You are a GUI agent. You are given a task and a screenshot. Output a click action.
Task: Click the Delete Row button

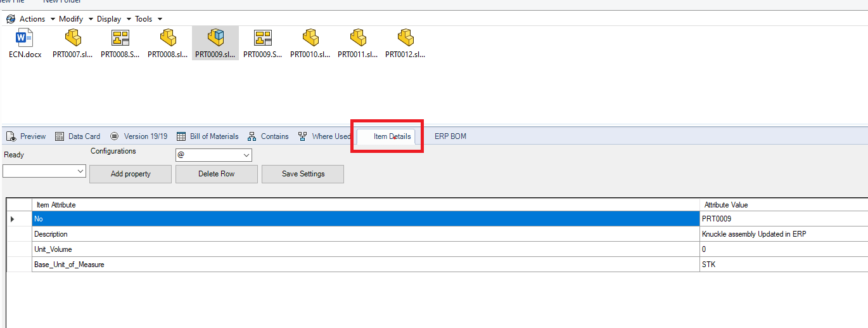click(x=217, y=174)
